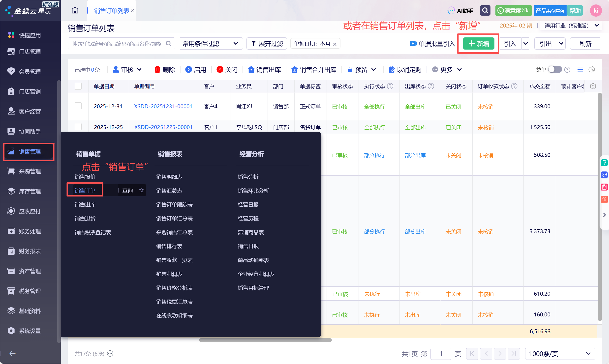609x364 pixels.
Task: Click the 删除 trash toolbar item
Action: (165, 70)
